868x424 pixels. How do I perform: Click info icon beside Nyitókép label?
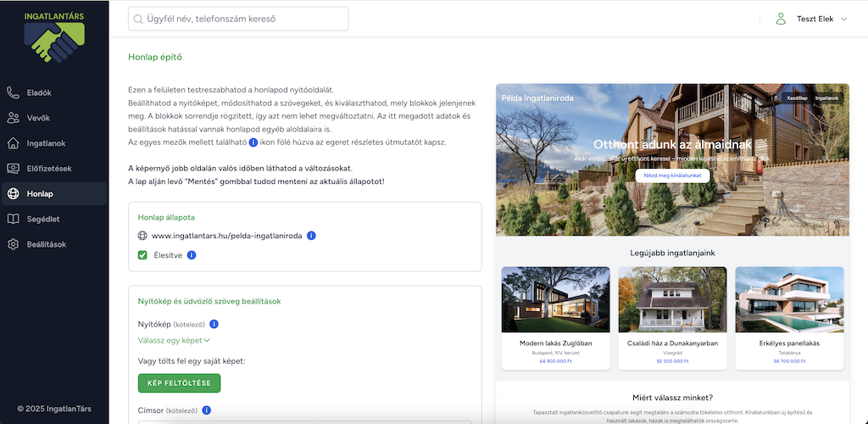214,324
